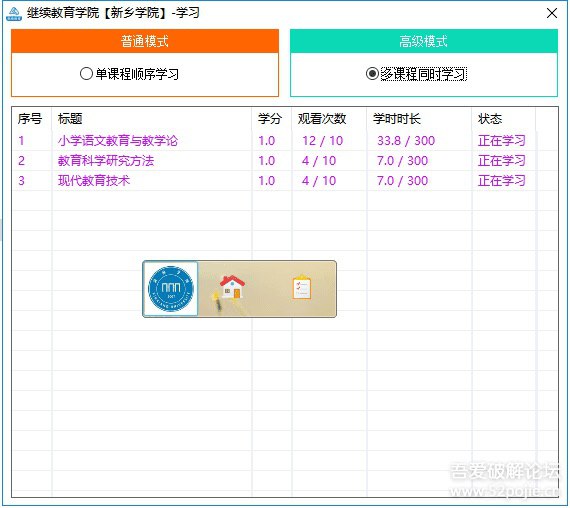Click 正在学习 status of 教育科学研究方法
Image resolution: width=570 pixels, height=508 pixels.
click(502, 161)
